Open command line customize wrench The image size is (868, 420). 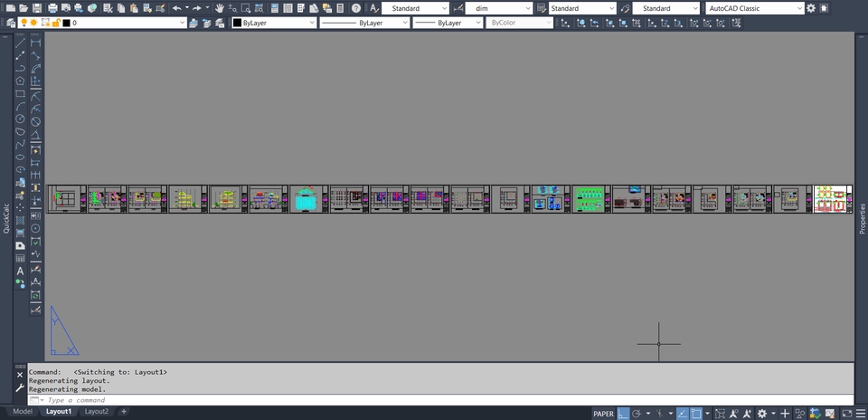pyautogui.click(x=20, y=387)
